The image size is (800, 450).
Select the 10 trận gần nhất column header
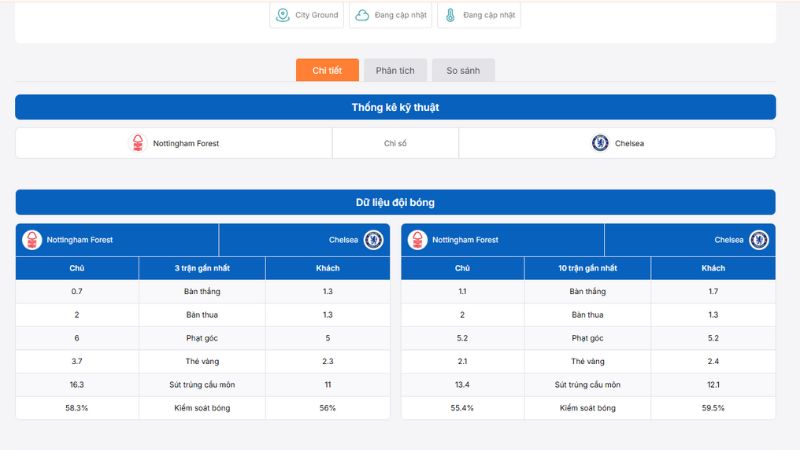click(589, 268)
